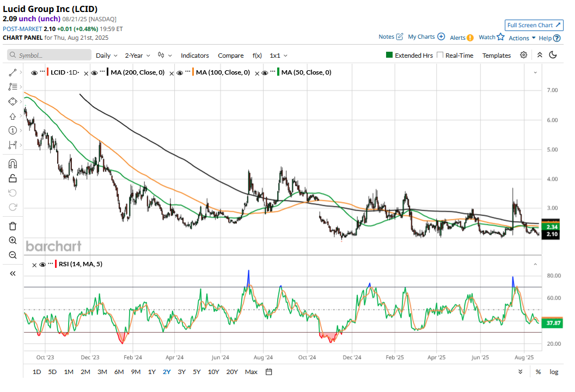Viewport: 575px width, 392px height.
Task: Open the Daily frequency dropdown
Action: [x=106, y=56]
